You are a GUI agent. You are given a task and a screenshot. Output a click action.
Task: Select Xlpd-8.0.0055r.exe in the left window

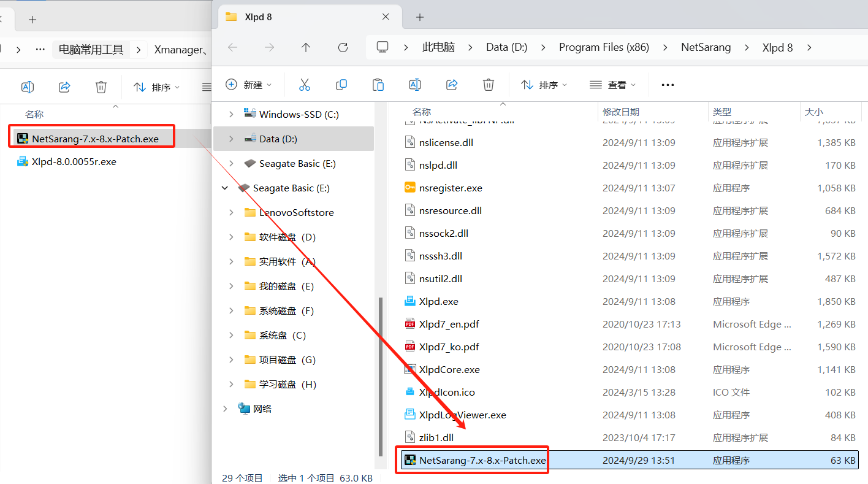(x=74, y=161)
